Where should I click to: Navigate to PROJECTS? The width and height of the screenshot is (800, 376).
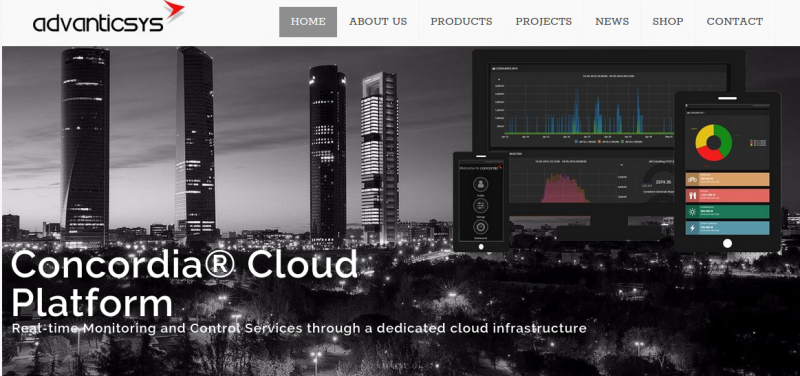[x=543, y=22]
